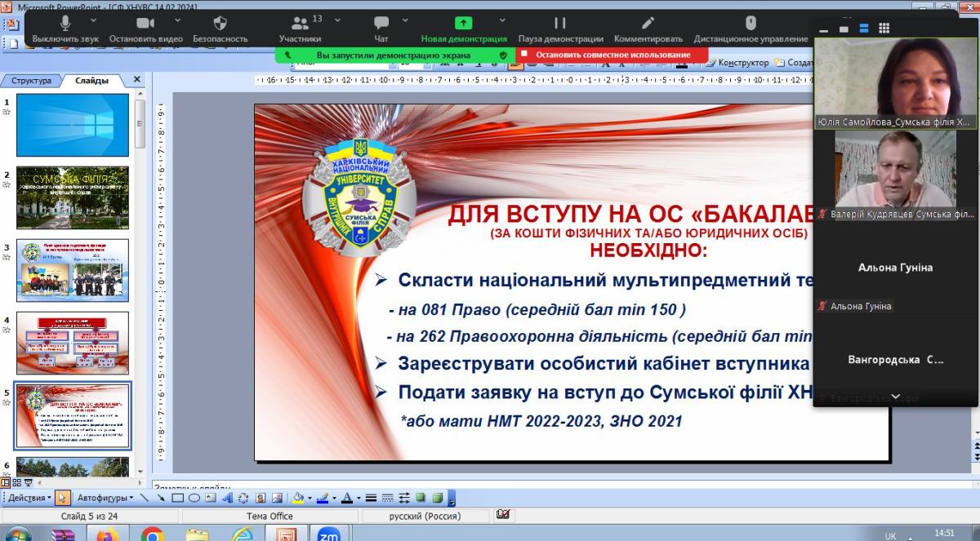Image resolution: width=980 pixels, height=541 pixels.
Task: Insert WordArt object
Action: pyautogui.click(x=227, y=498)
